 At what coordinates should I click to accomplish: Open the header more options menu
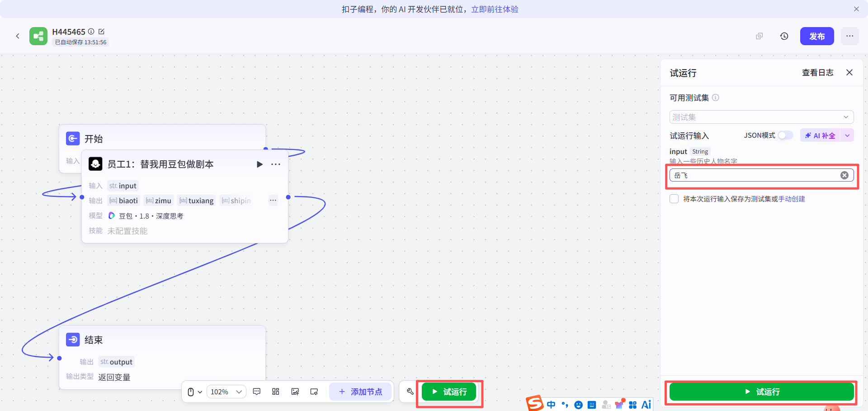(850, 36)
